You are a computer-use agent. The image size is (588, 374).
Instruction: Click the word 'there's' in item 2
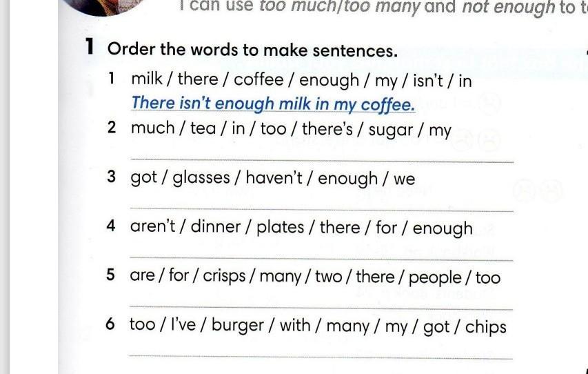[327, 129]
